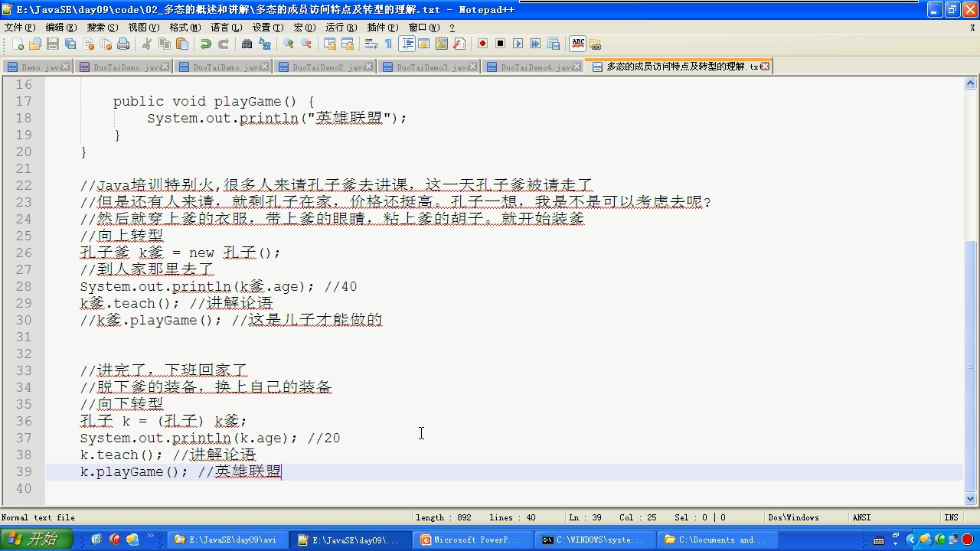Open E:\JavaSE\day09\avi taskbar folder

(x=229, y=540)
